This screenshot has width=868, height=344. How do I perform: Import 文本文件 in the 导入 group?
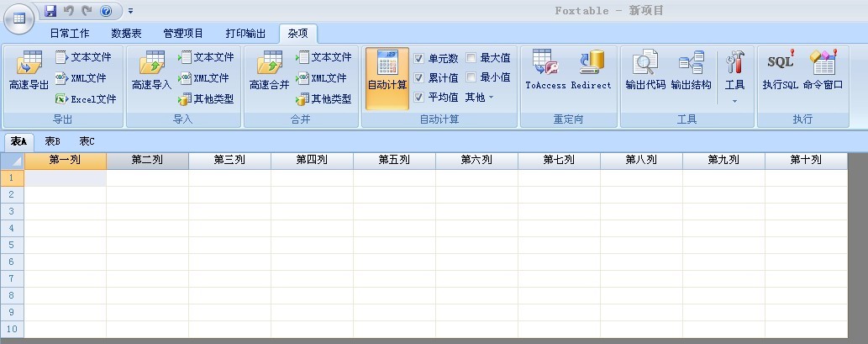click(206, 57)
